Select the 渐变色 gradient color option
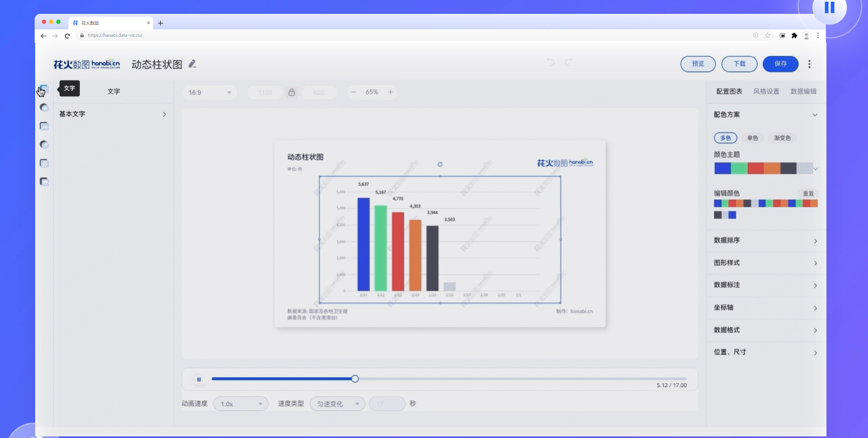 coord(782,138)
